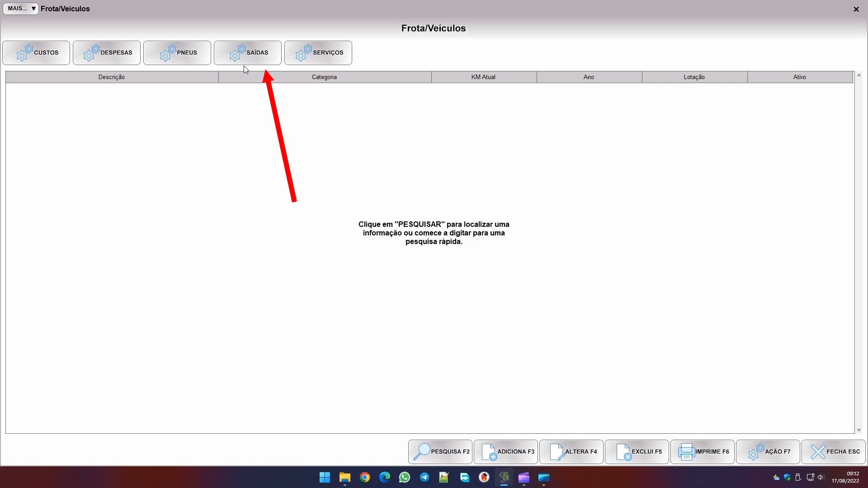Sort by the Descrição column header
This screenshot has width=868, height=488.
click(112, 77)
